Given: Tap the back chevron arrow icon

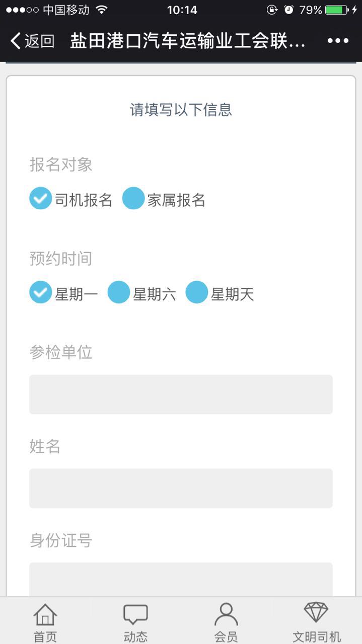Looking at the screenshot, I should (x=16, y=41).
